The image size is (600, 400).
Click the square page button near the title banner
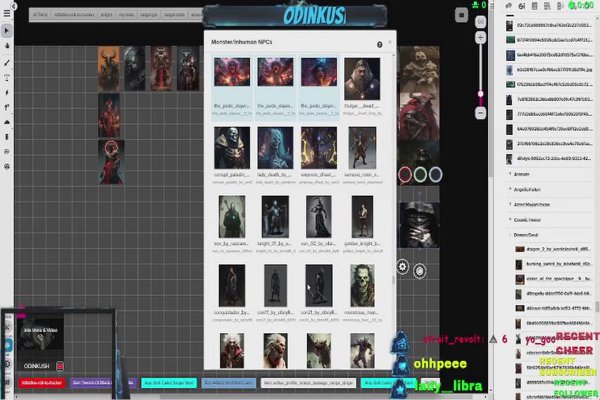pyautogui.click(x=461, y=15)
